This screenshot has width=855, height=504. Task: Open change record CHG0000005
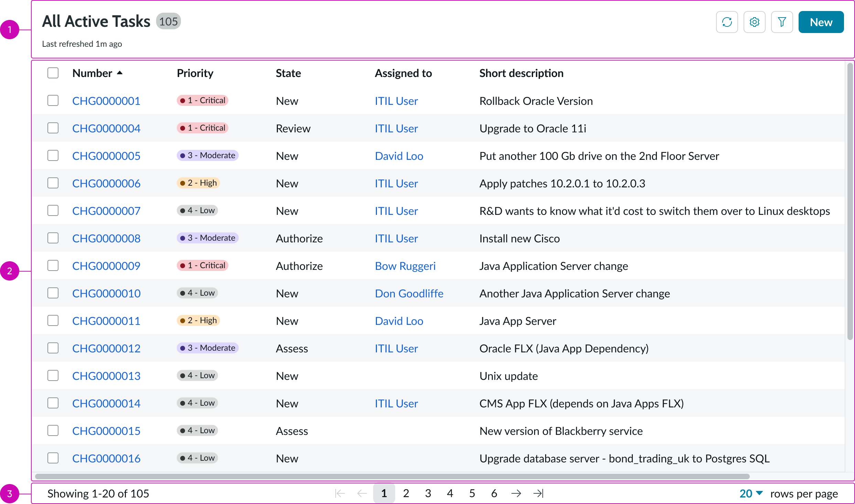coord(106,155)
